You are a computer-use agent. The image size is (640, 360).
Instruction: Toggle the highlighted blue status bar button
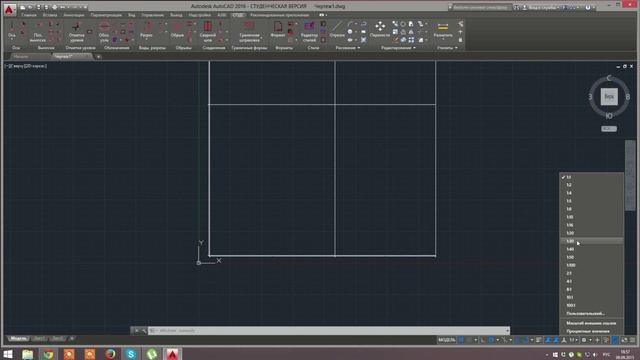[x=615, y=340]
